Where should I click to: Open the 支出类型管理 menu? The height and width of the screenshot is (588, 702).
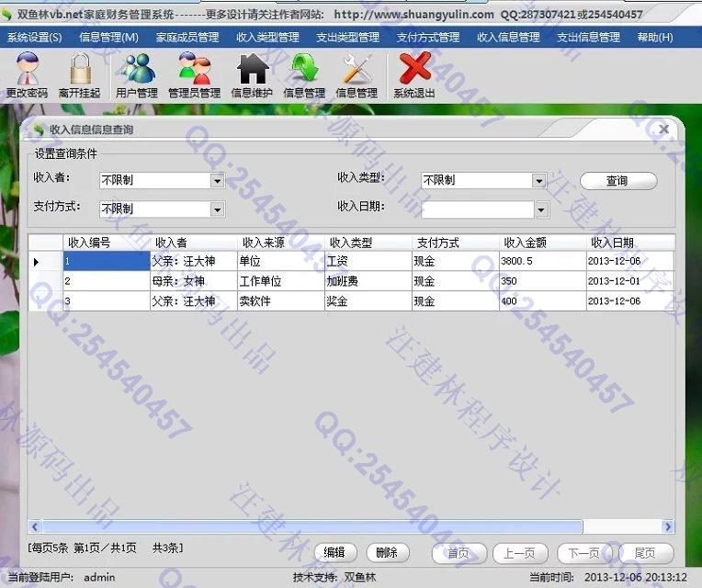[x=348, y=38]
